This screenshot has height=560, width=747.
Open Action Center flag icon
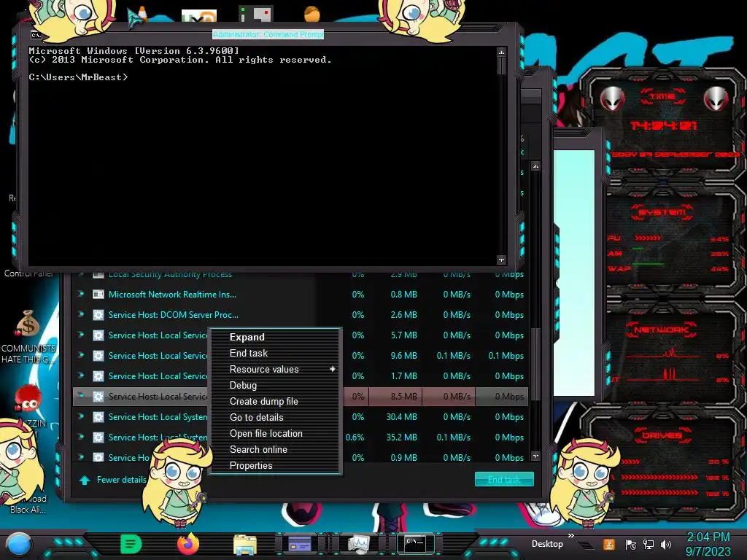coord(630,545)
